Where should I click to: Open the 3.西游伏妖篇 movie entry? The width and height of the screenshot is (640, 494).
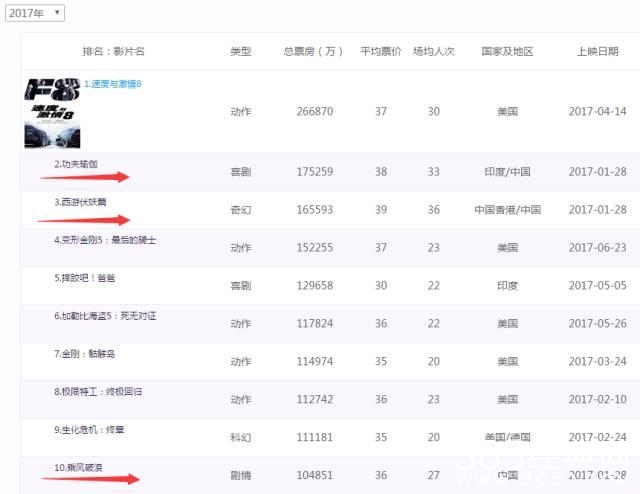click(80, 202)
